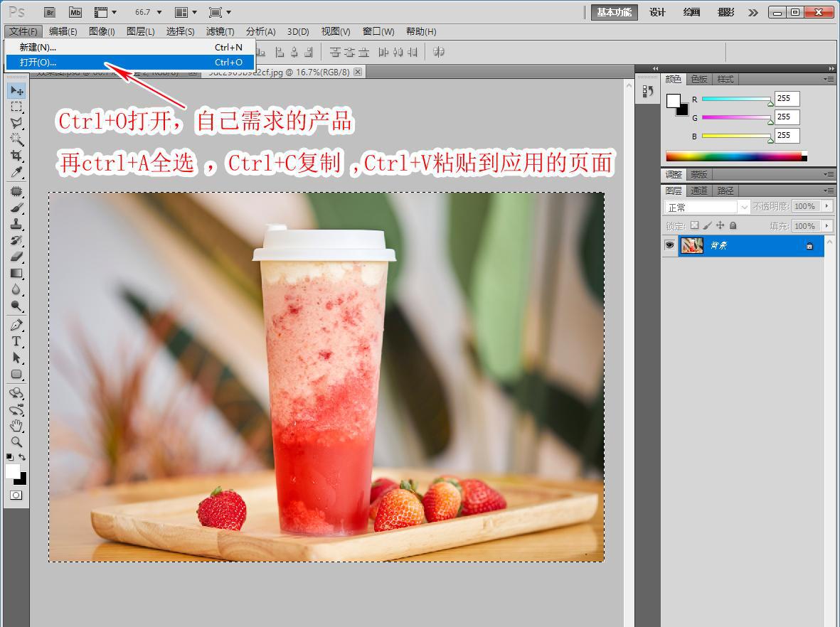The height and width of the screenshot is (627, 840).
Task: Open the blend mode dropdown showing 正常
Action: point(707,207)
